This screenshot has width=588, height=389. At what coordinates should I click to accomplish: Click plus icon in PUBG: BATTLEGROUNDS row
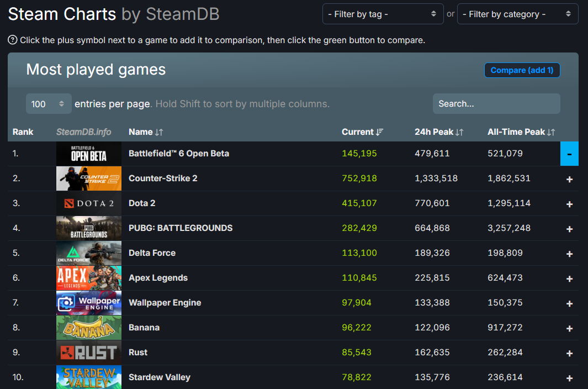pyautogui.click(x=569, y=229)
